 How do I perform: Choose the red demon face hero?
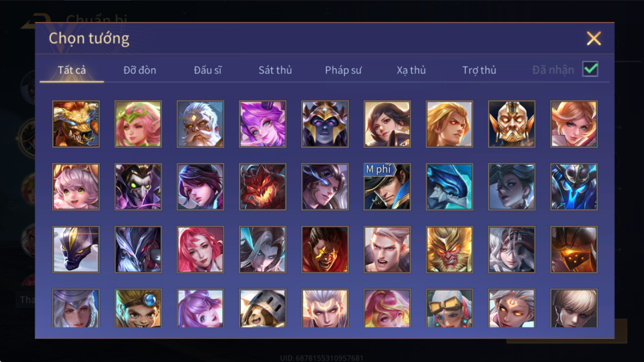[x=262, y=187]
